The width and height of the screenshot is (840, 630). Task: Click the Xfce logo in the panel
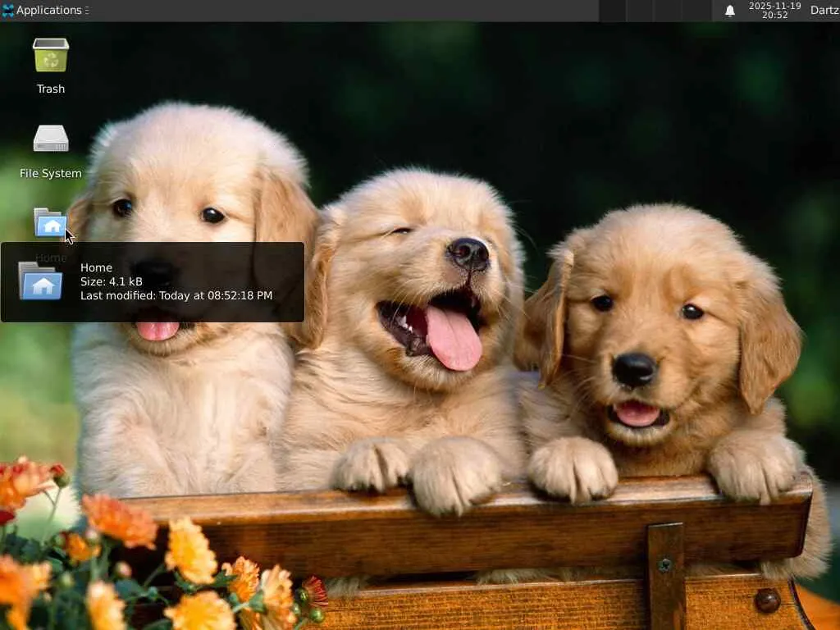coord(8,10)
